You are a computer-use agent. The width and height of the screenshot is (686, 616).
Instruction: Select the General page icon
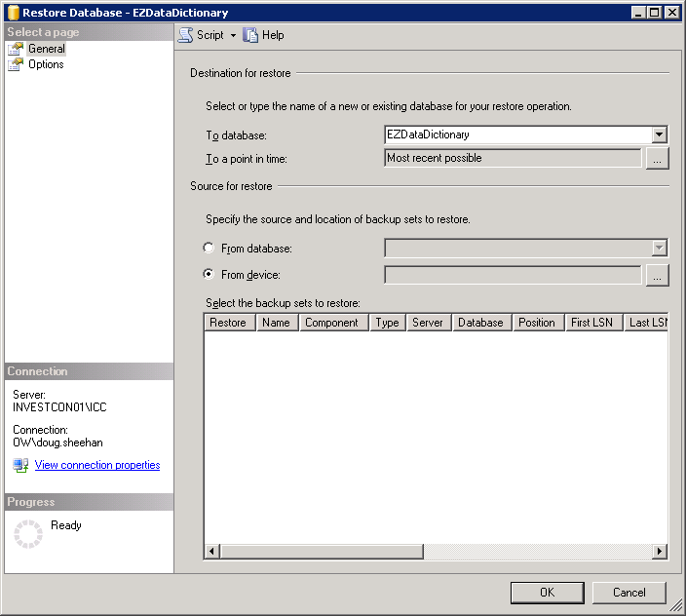(15, 49)
